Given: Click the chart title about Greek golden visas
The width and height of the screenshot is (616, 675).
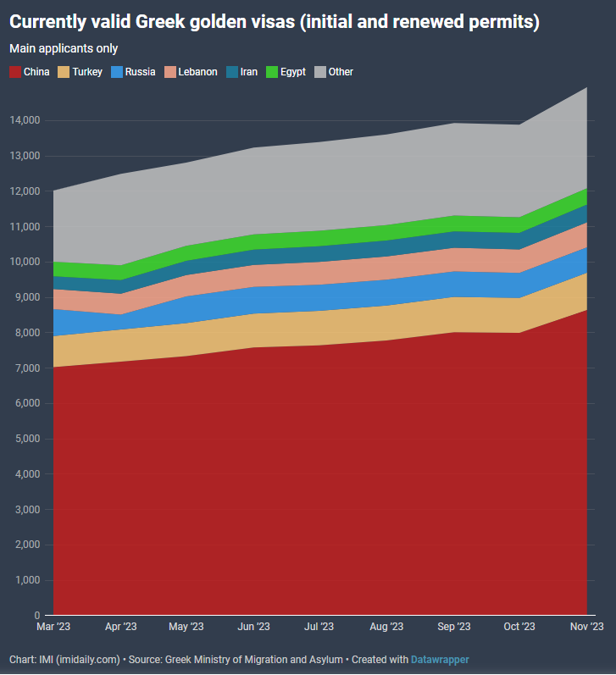Looking at the screenshot, I should coord(275,22).
